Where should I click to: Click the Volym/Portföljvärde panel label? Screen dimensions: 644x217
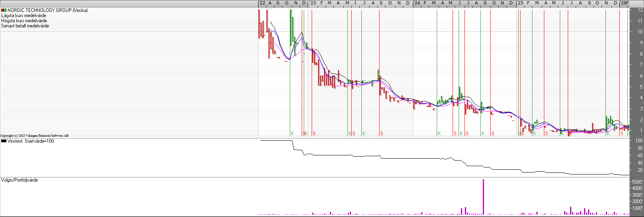19,180
